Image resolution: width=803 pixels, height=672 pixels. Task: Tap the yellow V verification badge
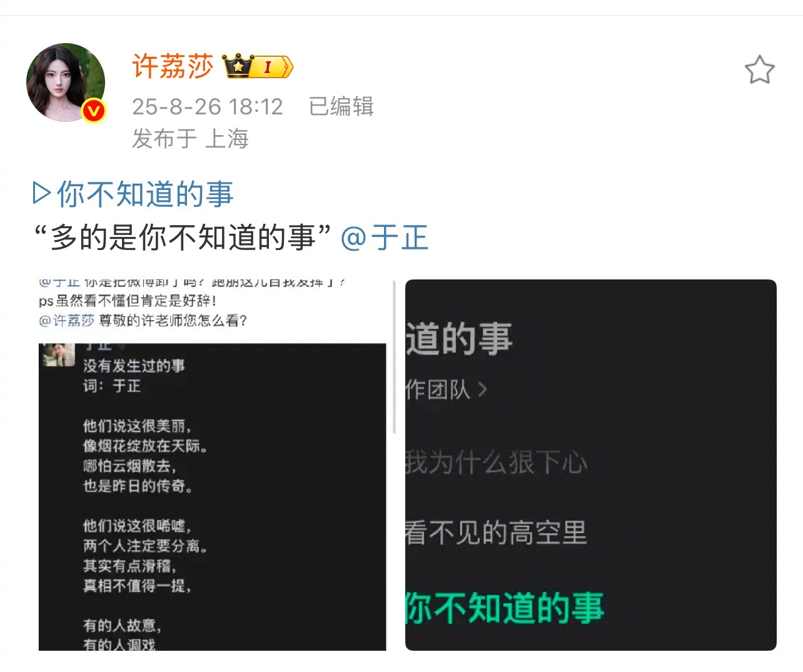[x=94, y=111]
